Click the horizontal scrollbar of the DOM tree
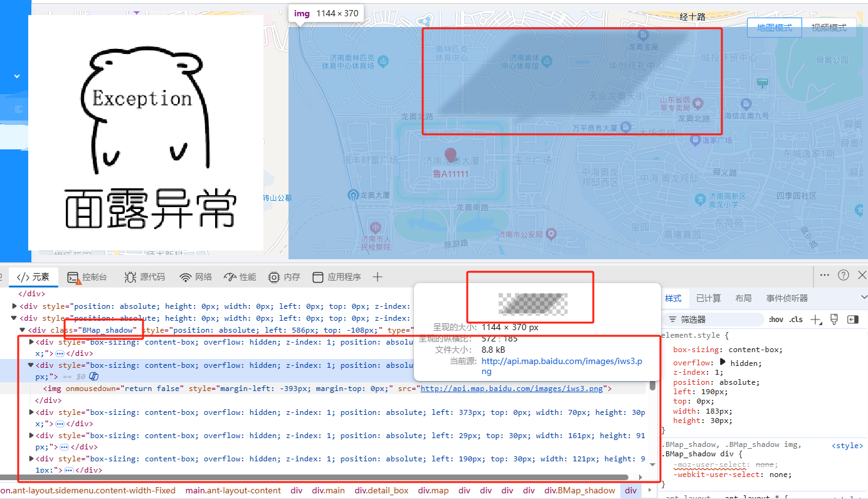 coord(314,478)
